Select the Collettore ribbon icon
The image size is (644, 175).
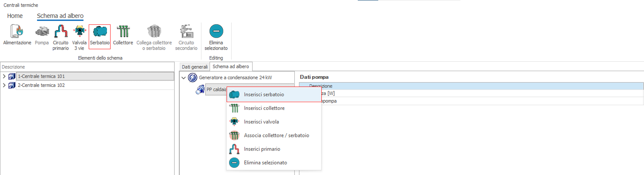pos(123,32)
